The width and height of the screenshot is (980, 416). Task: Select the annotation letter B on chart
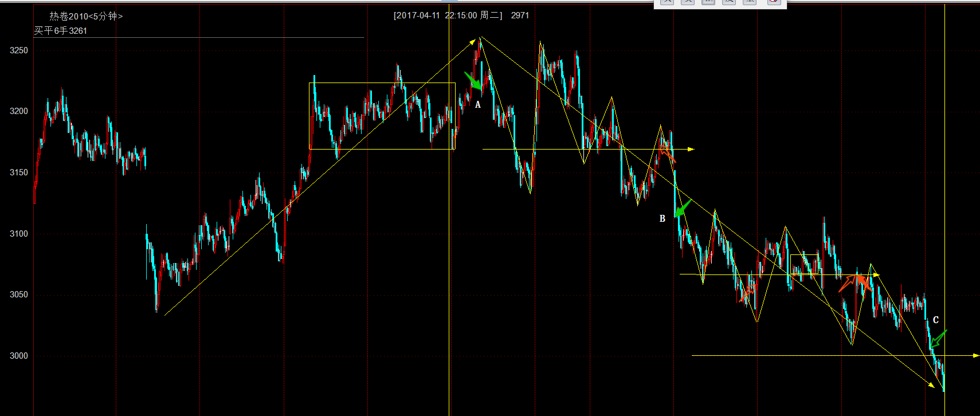point(663,218)
